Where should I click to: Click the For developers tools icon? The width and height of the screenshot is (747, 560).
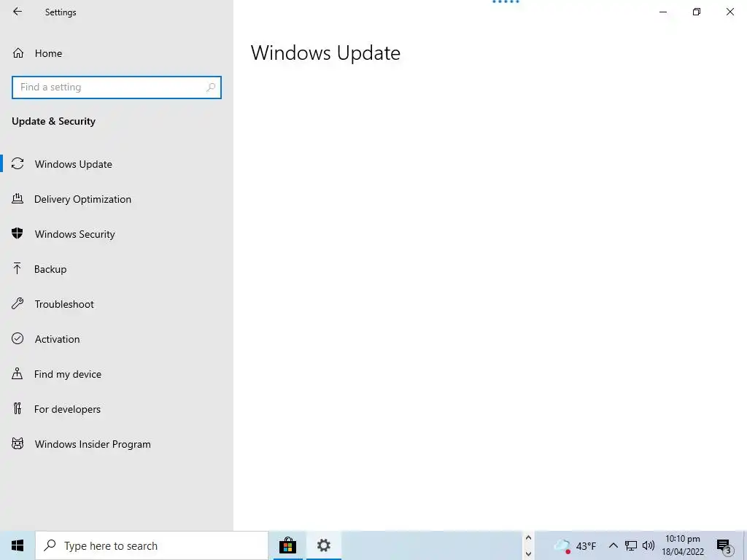click(x=18, y=408)
